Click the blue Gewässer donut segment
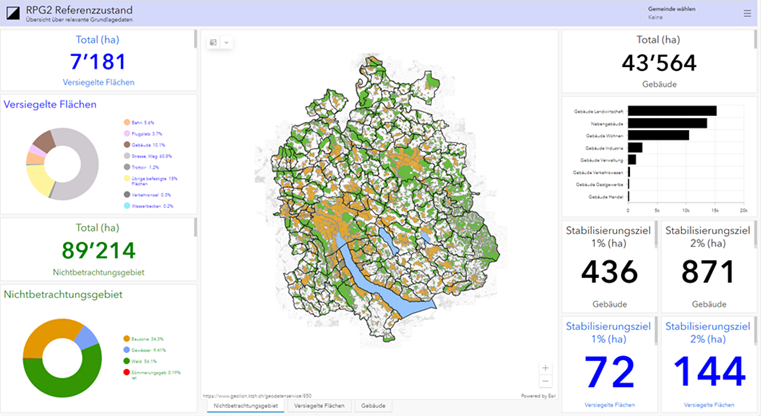This screenshot has width=761, height=416. pos(87,337)
